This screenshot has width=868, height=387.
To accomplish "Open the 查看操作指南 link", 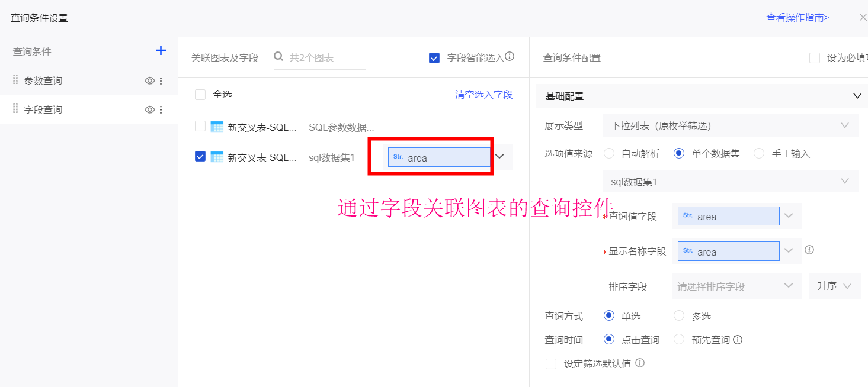I will [797, 18].
